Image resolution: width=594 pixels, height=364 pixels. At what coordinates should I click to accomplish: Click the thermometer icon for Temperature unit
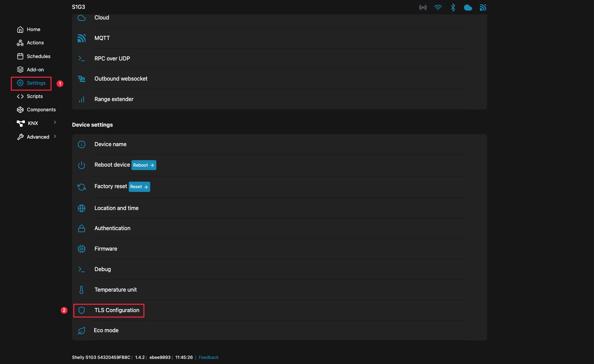(x=82, y=290)
